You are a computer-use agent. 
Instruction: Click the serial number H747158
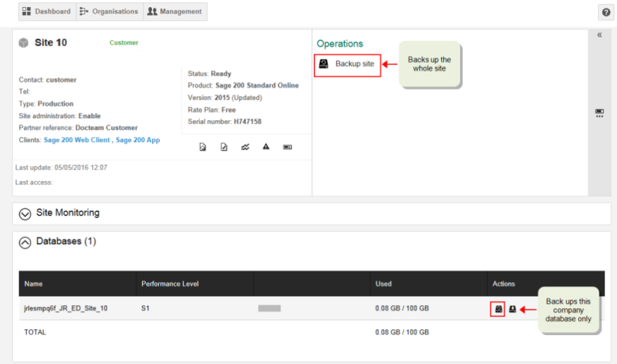(247, 122)
